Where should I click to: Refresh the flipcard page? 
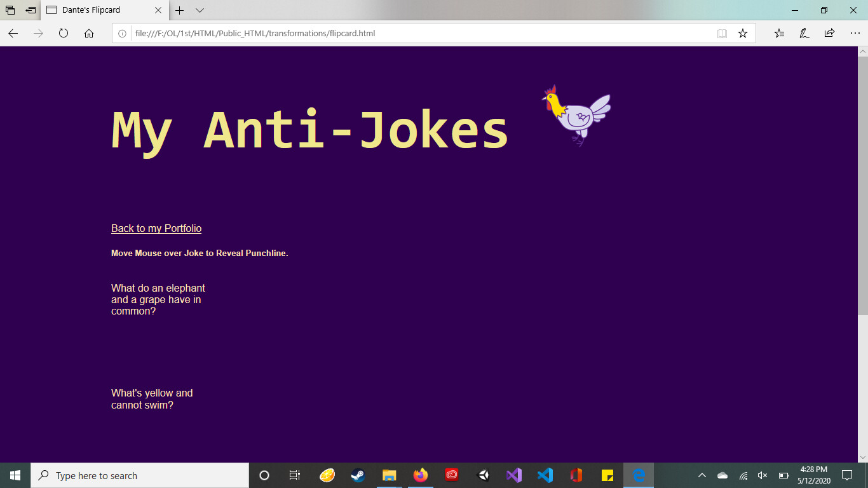[63, 33]
